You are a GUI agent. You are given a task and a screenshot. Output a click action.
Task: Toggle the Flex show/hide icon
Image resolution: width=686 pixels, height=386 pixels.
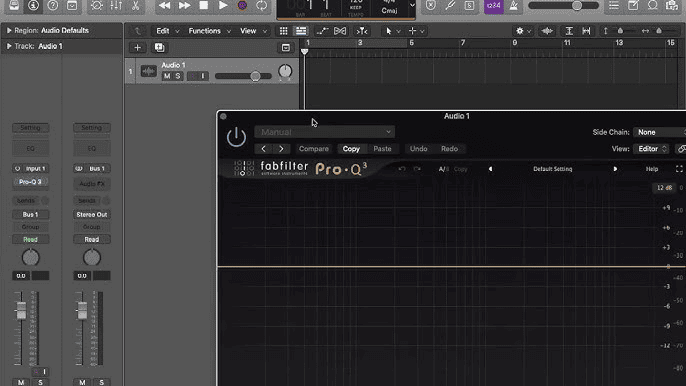click(340, 31)
